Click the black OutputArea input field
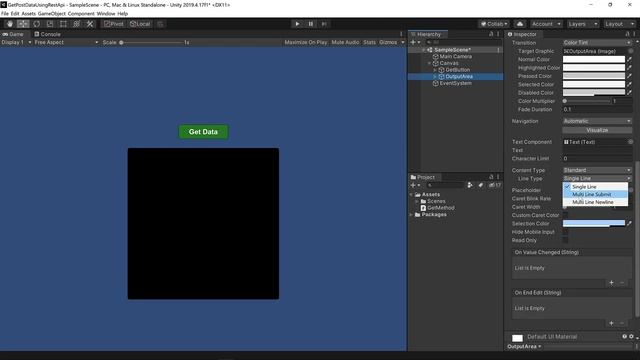640x360 pixels. 203,224
